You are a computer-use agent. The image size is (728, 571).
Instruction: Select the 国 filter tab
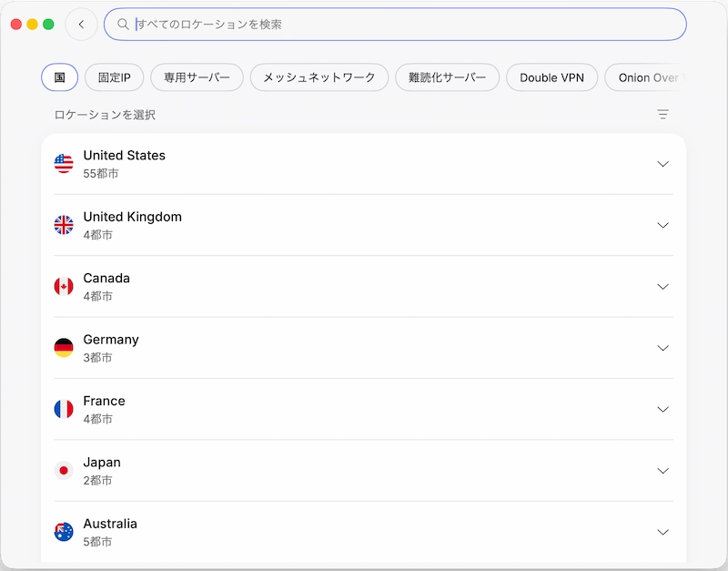[x=59, y=77]
